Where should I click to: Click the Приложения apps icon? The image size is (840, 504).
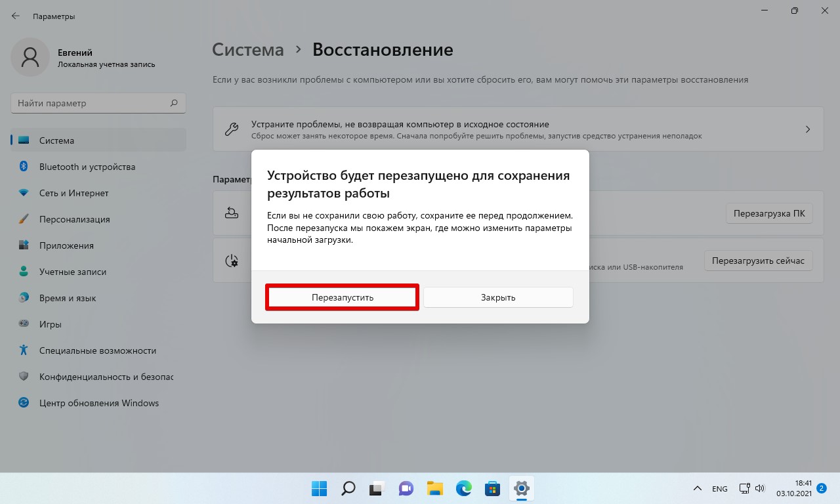[x=24, y=245]
